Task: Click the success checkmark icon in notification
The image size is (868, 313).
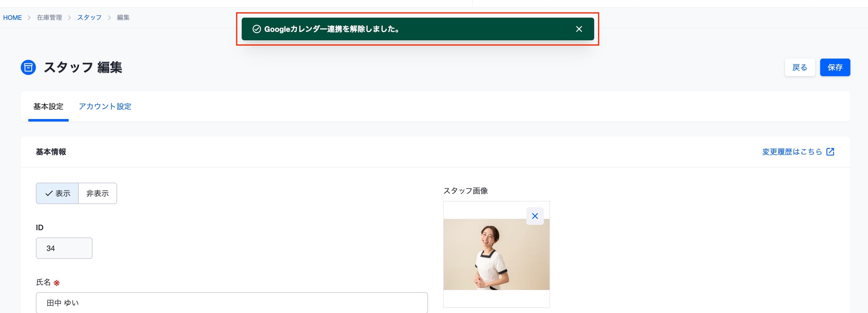Action: (257, 29)
